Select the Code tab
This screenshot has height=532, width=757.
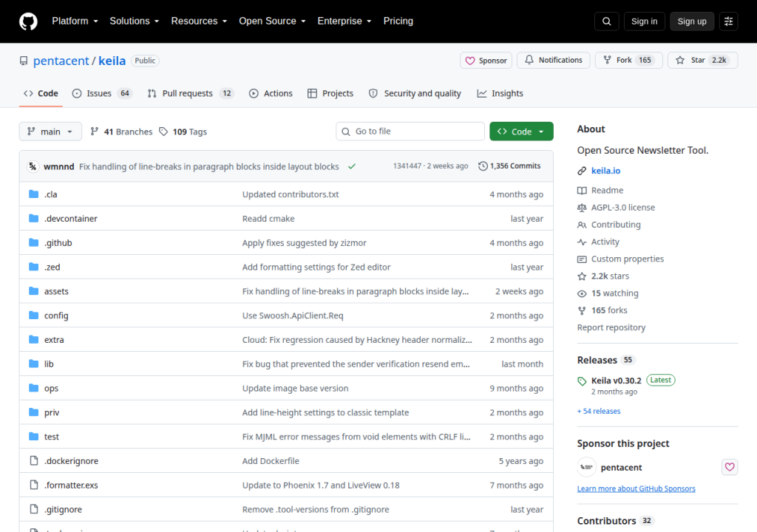point(41,93)
